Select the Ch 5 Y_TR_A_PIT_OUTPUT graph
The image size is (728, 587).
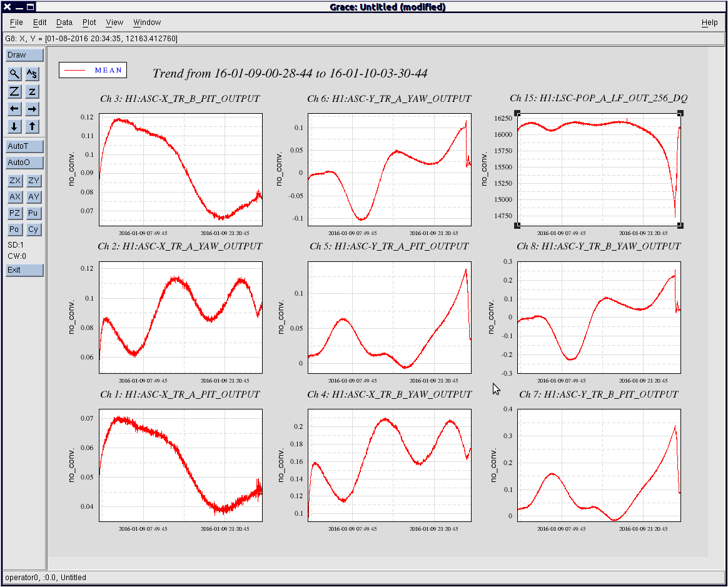coord(390,318)
